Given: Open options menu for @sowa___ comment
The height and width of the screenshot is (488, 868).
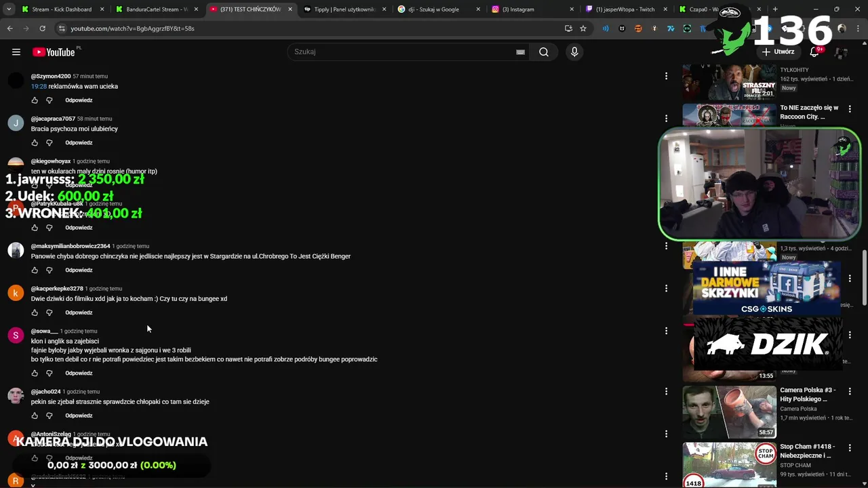Looking at the screenshot, I should [x=666, y=331].
